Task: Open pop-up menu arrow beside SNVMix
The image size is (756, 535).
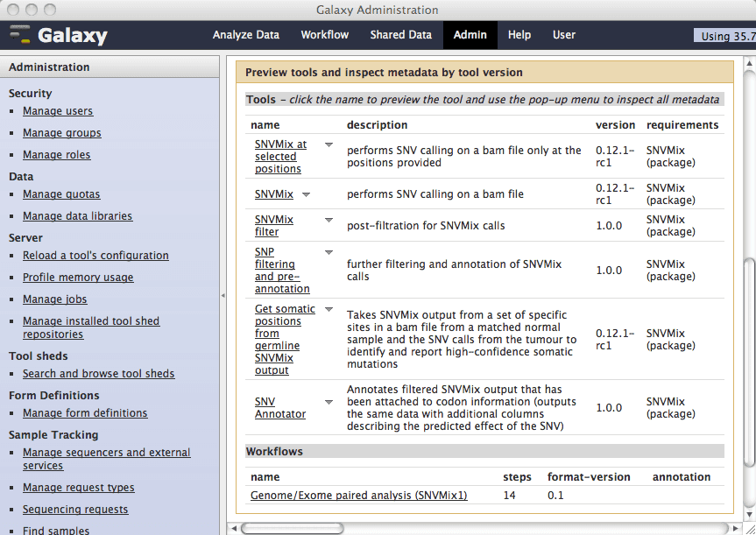Action: click(x=307, y=194)
